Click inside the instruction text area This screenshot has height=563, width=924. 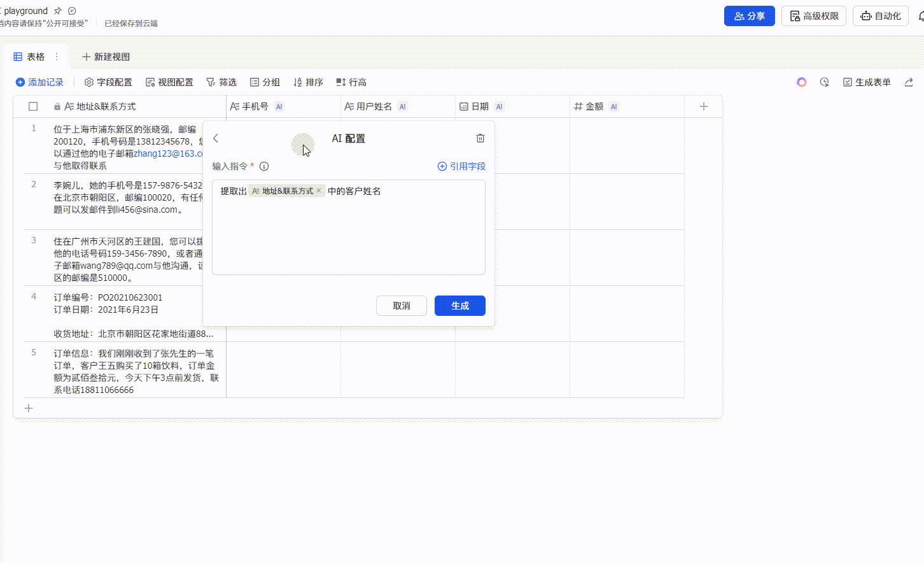pos(348,236)
